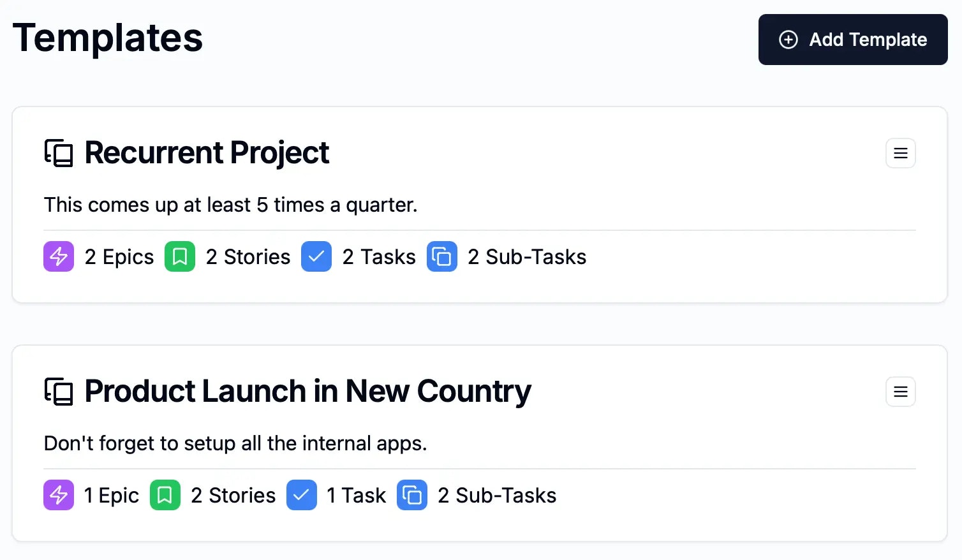Click the 'This comes up at least 5 times' description
962x560 pixels.
tap(230, 205)
